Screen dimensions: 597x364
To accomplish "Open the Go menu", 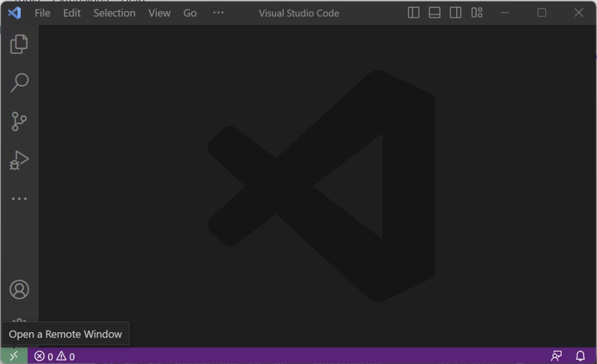I will (190, 13).
